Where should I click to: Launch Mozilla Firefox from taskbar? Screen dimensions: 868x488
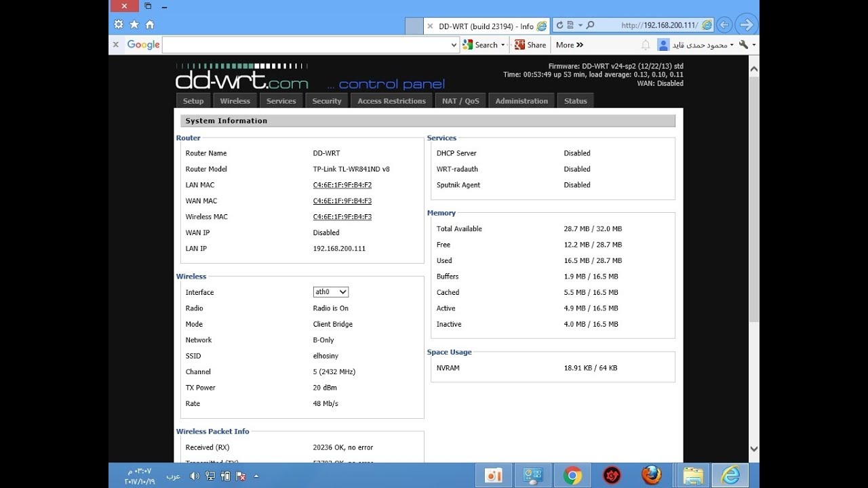point(652,476)
